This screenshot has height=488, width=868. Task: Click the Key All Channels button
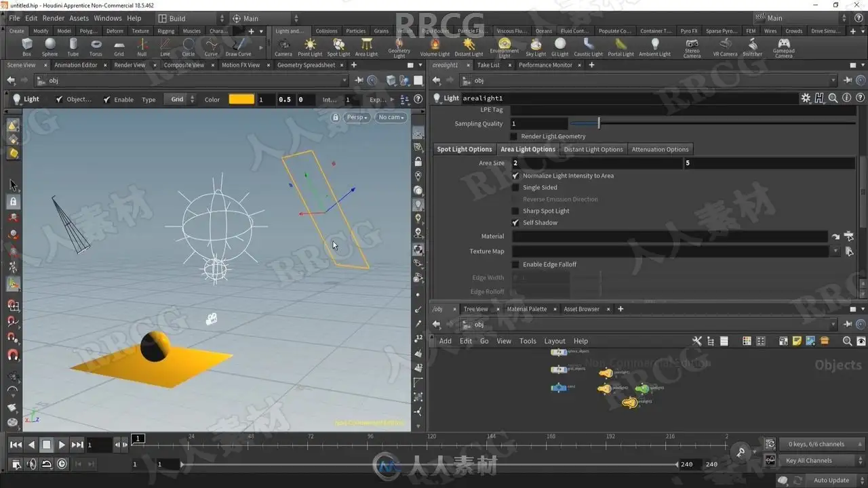click(x=808, y=461)
